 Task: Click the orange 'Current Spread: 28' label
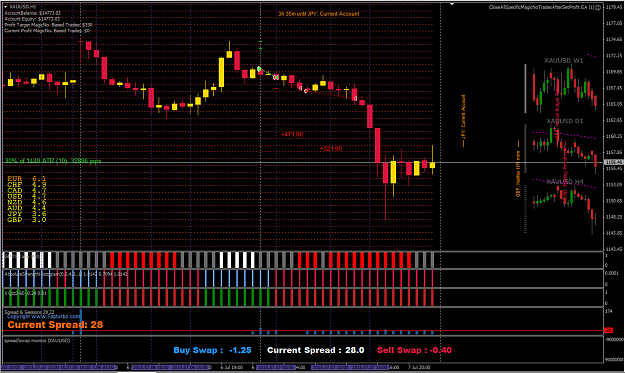[x=55, y=325]
